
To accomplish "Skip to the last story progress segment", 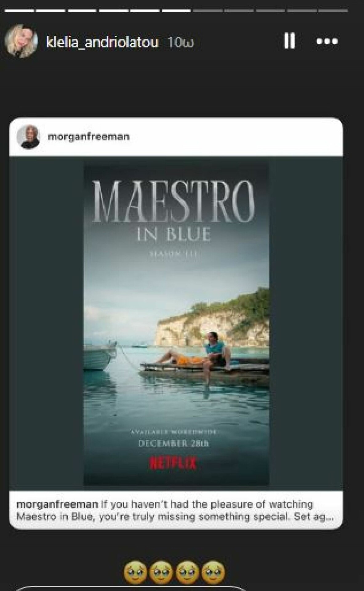I will coord(333,11).
